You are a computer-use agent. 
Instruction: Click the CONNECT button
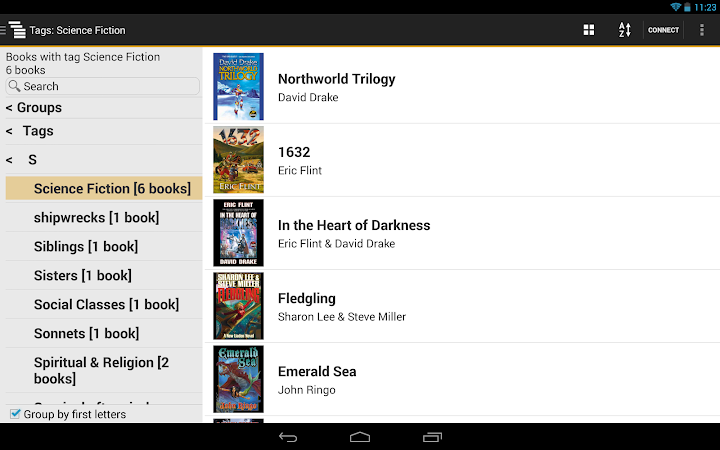point(663,30)
